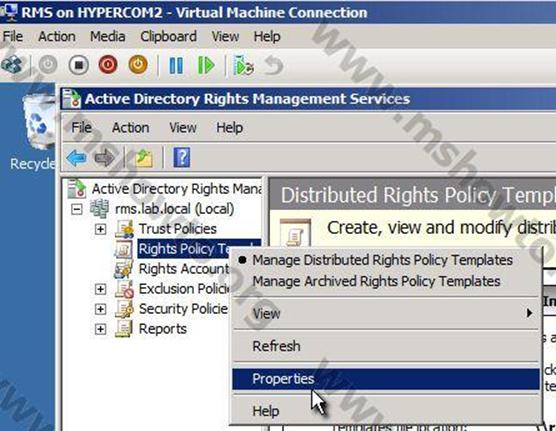Open the Clipboard menu of VM Connection
This screenshot has width=556, height=431.
click(168, 37)
